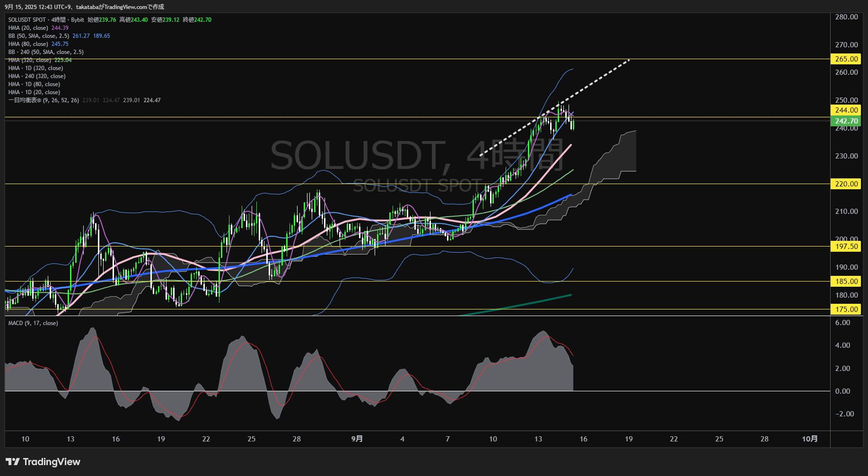Click the BB lower value 189.65

coord(102,36)
